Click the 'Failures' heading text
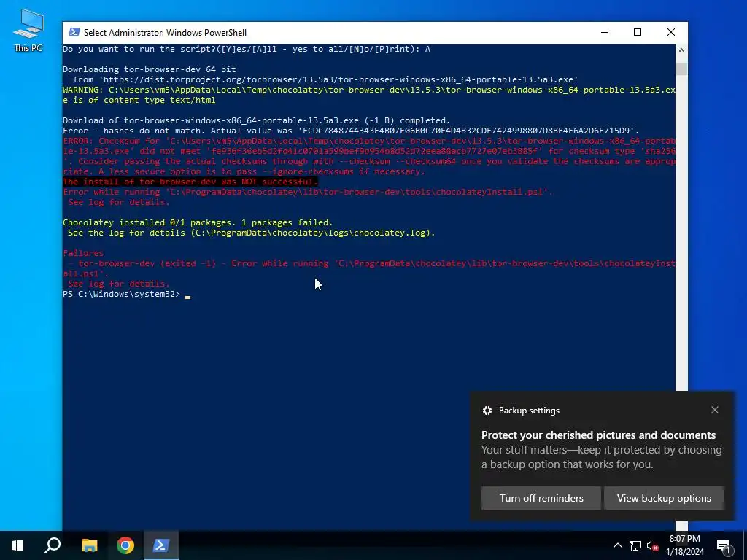This screenshot has width=747, height=560. (x=83, y=253)
